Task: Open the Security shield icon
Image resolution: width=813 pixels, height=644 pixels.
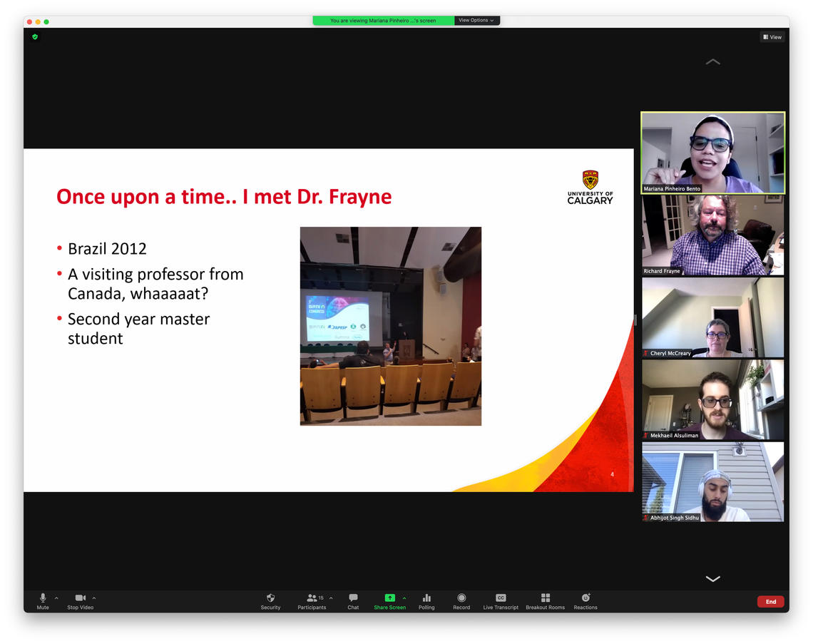Action: [270, 598]
